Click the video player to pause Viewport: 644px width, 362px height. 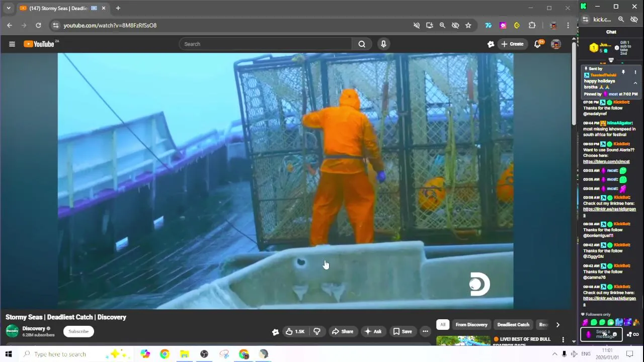pyautogui.click(x=285, y=181)
